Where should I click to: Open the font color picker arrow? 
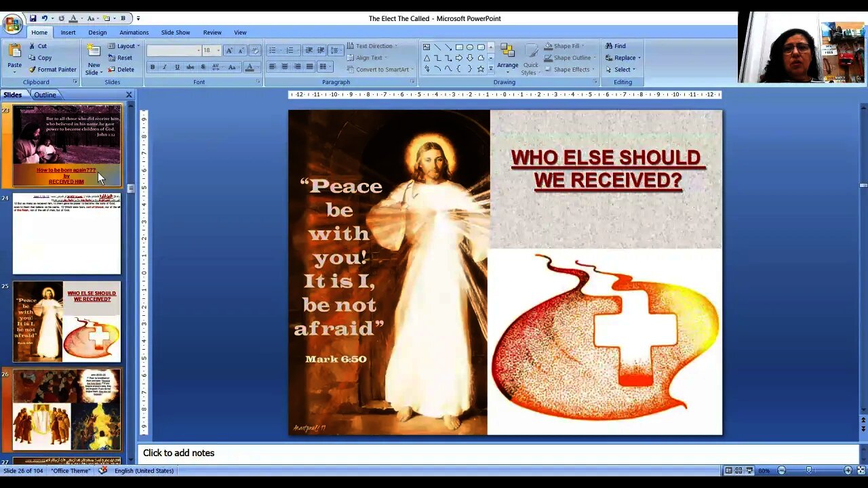coord(258,67)
